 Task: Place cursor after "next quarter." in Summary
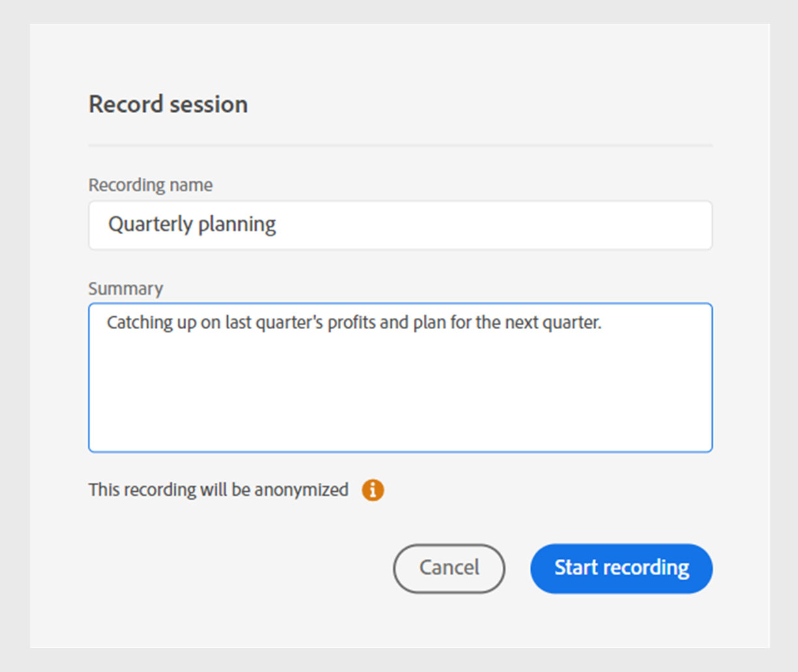pyautogui.click(x=603, y=323)
